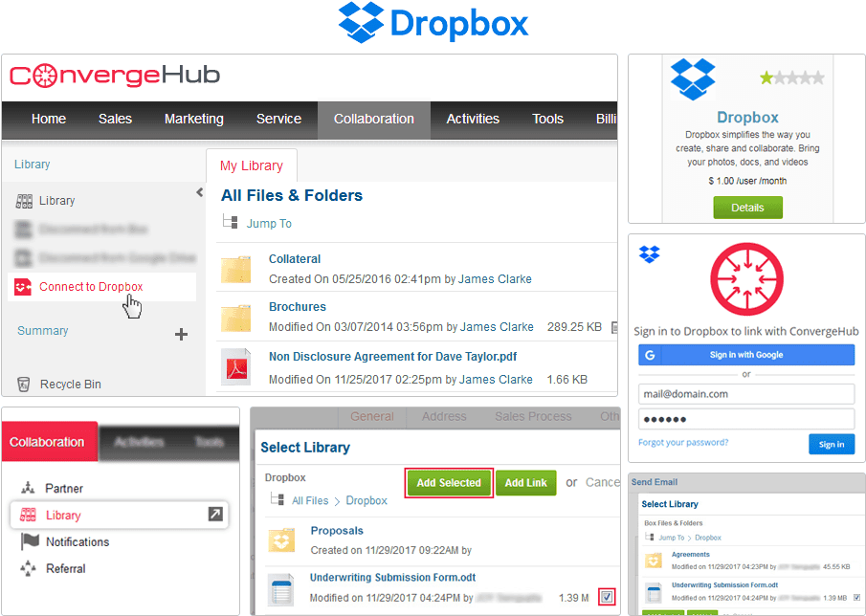866x616 pixels.
Task: Open the Marketing menu
Action: point(194,119)
